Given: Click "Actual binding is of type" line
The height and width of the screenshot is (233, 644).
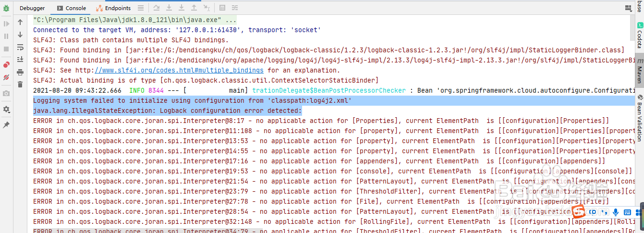Looking at the screenshot, I should coord(206,80).
